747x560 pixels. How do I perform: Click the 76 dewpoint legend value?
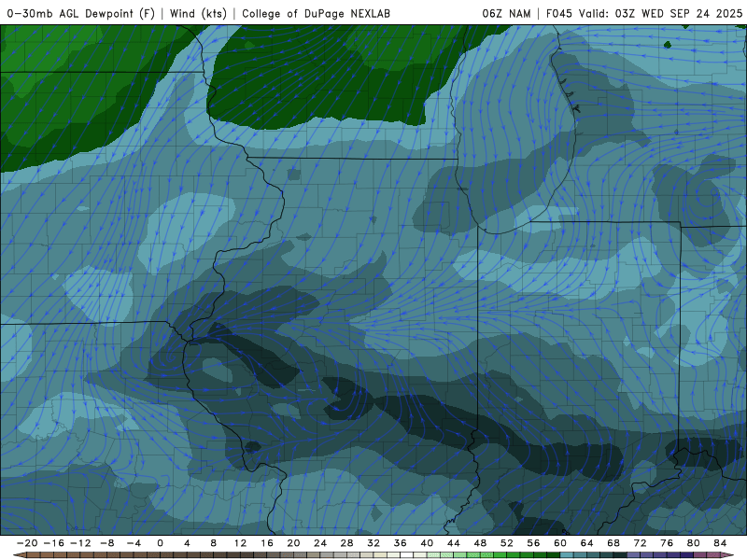(x=667, y=543)
